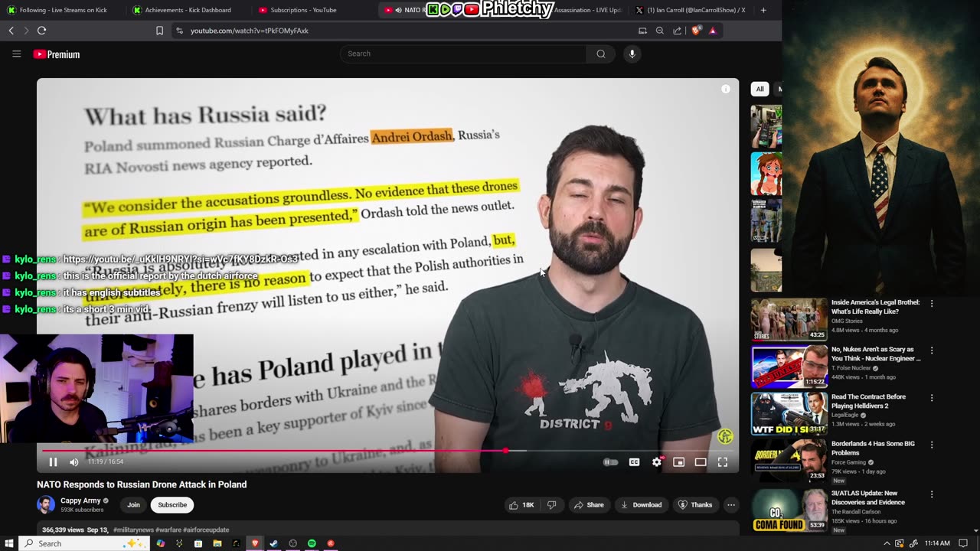Screen dimensions: 980x551
Task: Open options for No, Nukes Aren't as Scary
Action: pos(932,350)
